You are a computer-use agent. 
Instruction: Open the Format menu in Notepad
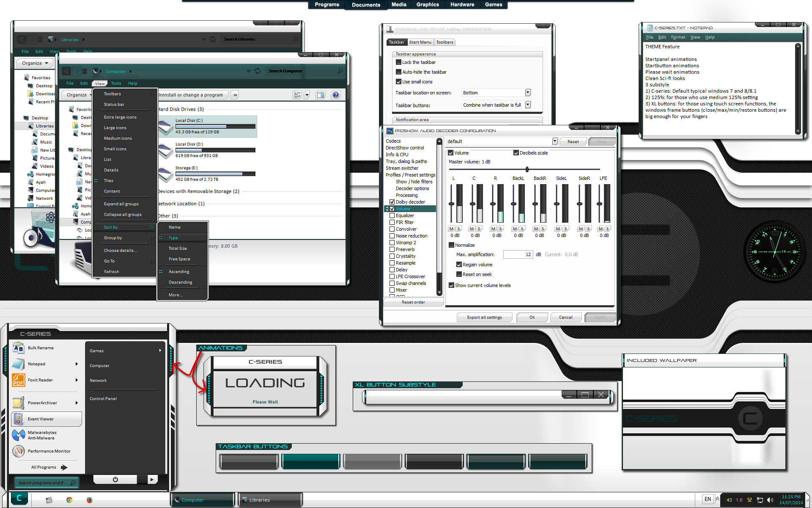[x=678, y=37]
